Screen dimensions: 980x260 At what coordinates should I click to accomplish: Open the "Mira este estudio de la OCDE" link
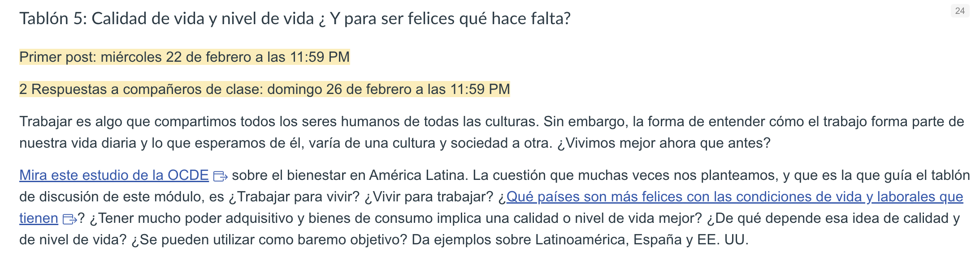114,175
